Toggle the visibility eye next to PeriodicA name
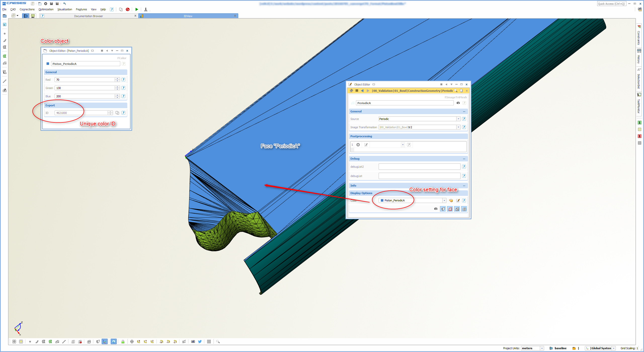The image size is (644, 352). pos(458,103)
